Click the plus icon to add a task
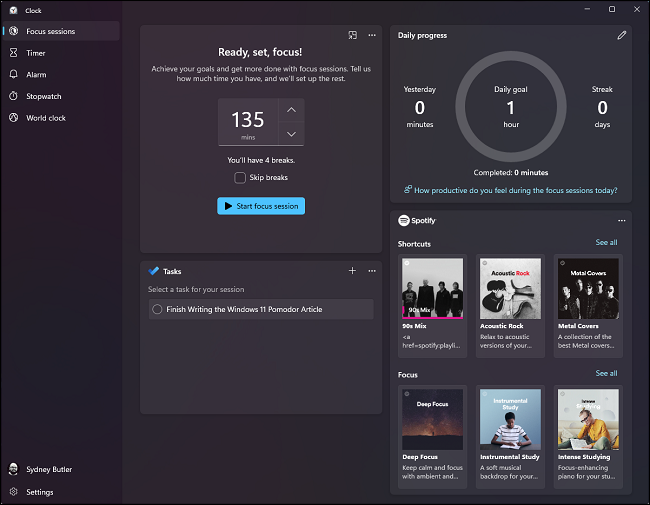650x505 pixels. (352, 271)
